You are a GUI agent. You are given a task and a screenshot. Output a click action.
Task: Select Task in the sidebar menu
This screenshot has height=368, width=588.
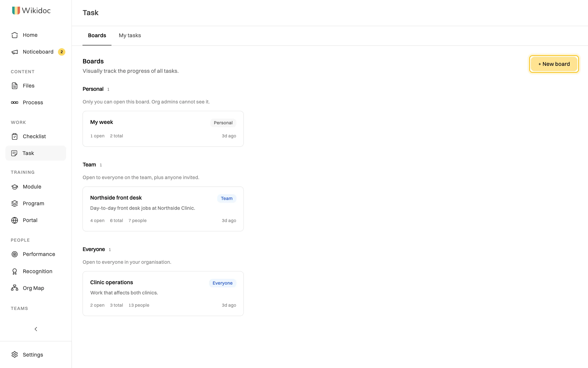point(36,153)
